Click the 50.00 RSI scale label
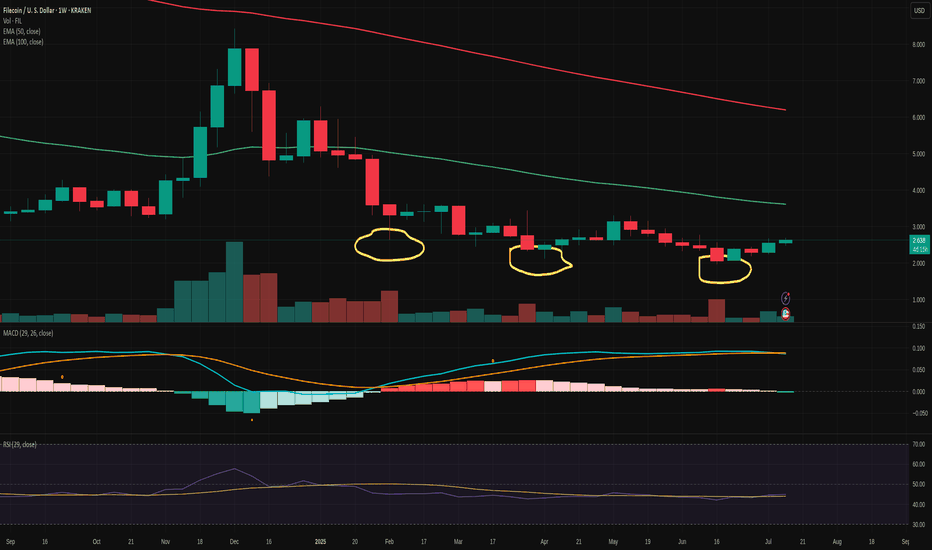The height and width of the screenshot is (550, 932). 918,485
